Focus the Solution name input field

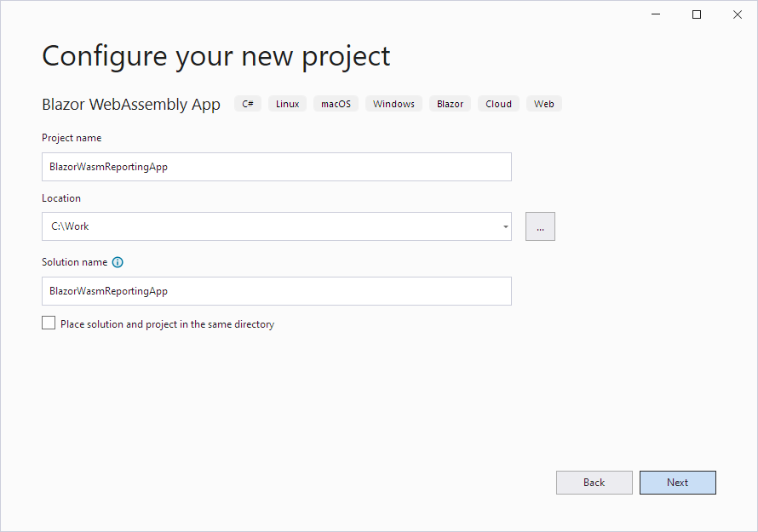(277, 291)
